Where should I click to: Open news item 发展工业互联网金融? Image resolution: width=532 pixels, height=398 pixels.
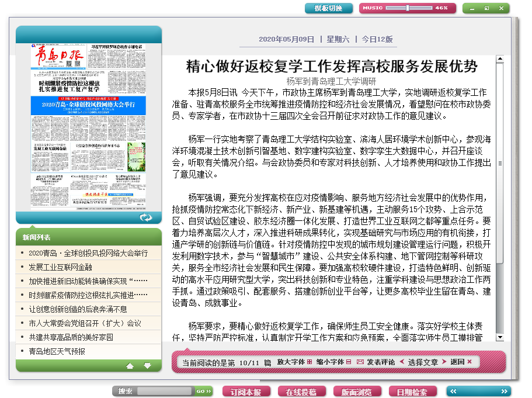click(x=60, y=267)
